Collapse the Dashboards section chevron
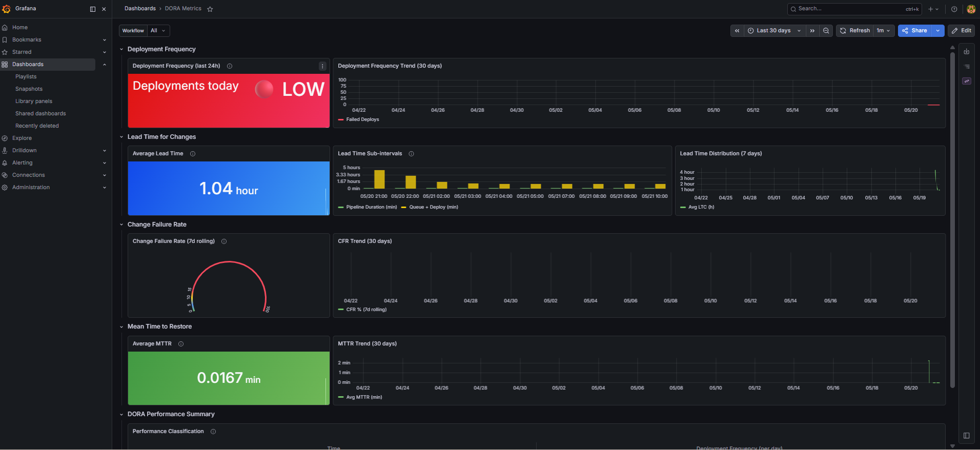 click(x=105, y=65)
